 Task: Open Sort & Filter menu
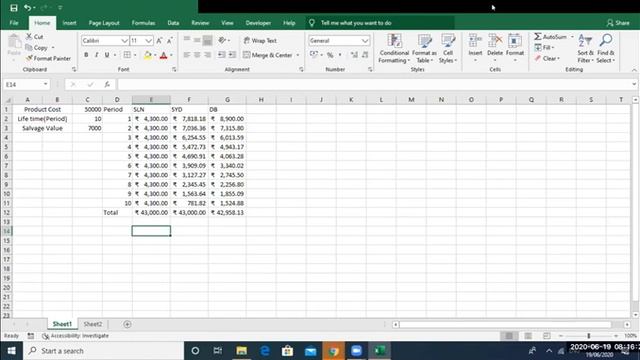585,49
